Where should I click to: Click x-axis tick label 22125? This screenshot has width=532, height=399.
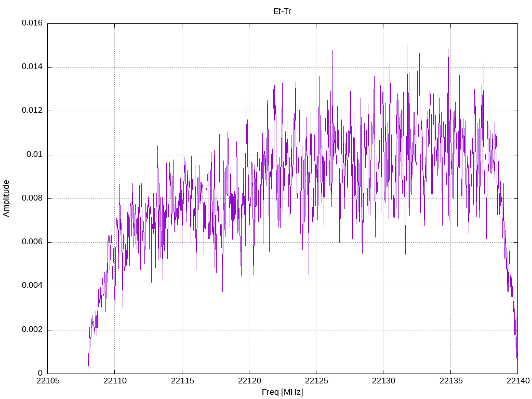[x=316, y=381]
